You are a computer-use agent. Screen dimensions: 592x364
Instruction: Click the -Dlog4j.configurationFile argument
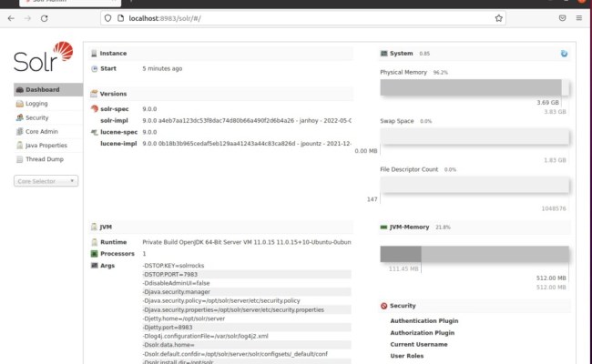(x=206, y=336)
